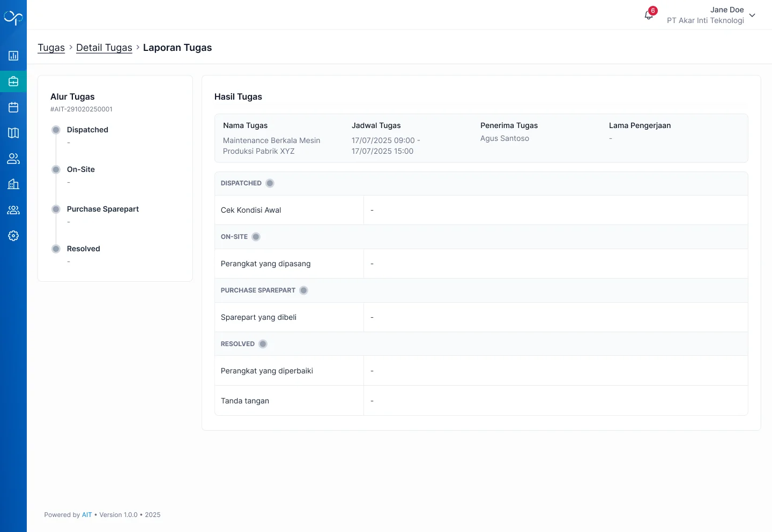Click the PT Akar Inti Teknologi company name
This screenshot has width=772, height=532.
click(706, 20)
